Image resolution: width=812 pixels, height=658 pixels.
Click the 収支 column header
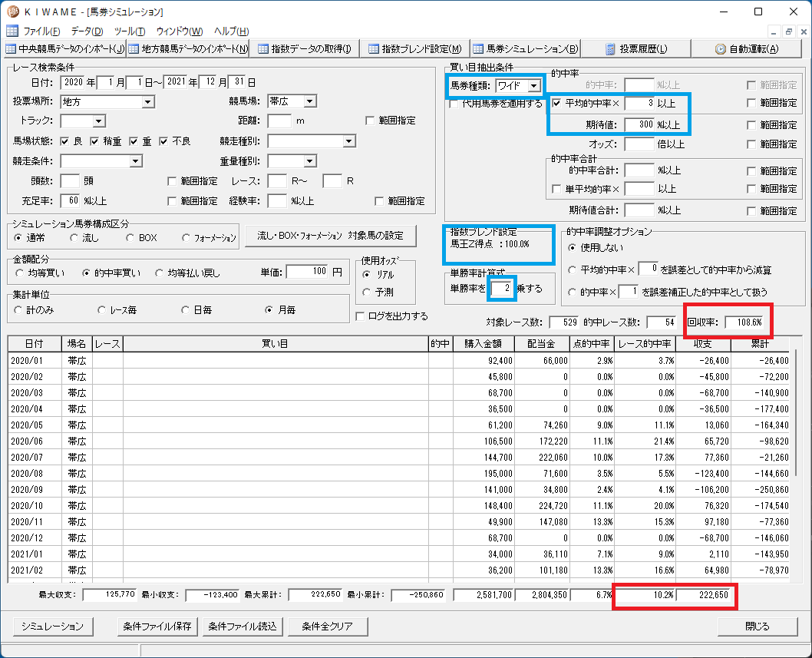click(703, 343)
